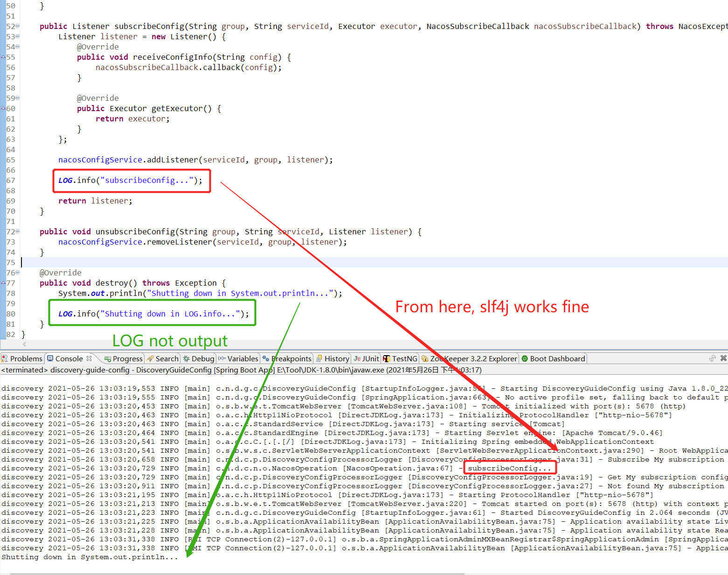Click the TomcatWebServer.java:220 console link
This screenshot has height=575, width=728.
[x=406, y=504]
